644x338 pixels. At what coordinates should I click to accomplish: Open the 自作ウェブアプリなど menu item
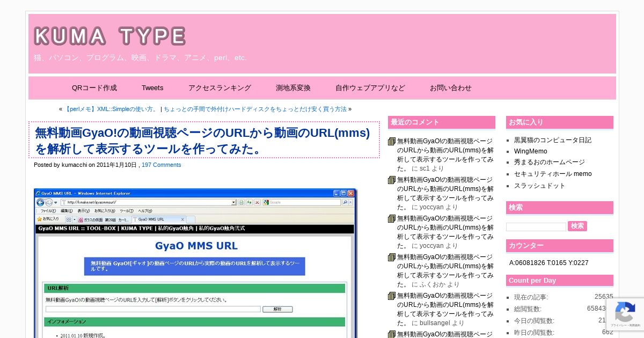(370, 88)
